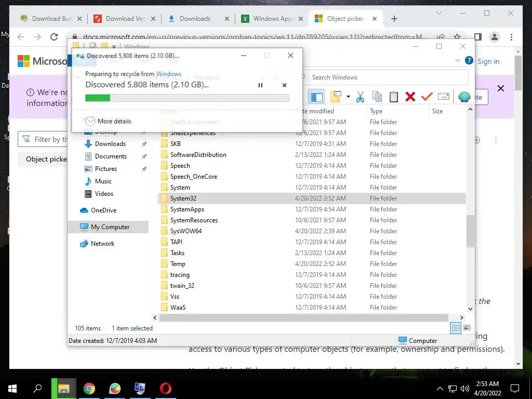
Task: Click the Paste clipboard icon
Action: point(394,97)
